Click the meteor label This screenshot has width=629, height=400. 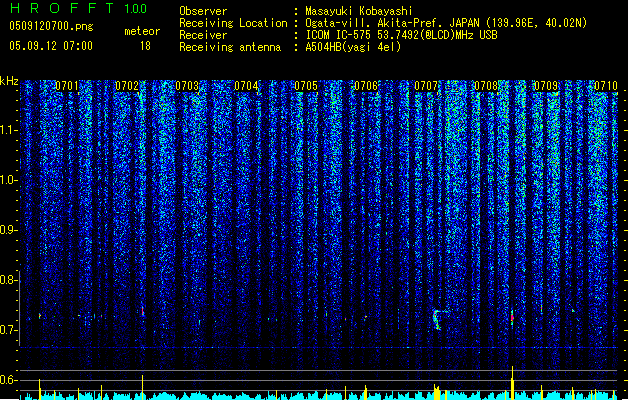(142, 31)
